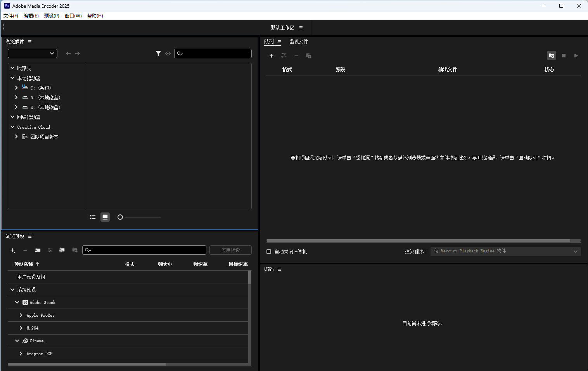Open the 帮助(H) menu
588x371 pixels.
[x=95, y=16]
